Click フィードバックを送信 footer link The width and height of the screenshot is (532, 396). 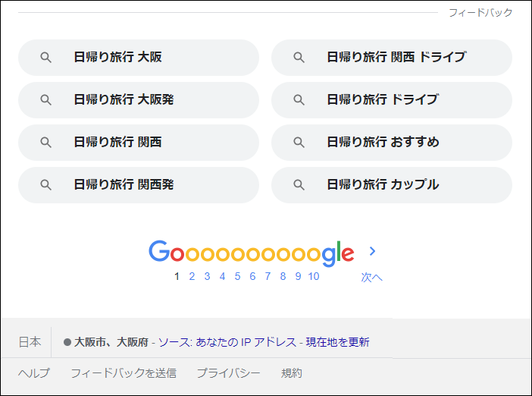[124, 373]
